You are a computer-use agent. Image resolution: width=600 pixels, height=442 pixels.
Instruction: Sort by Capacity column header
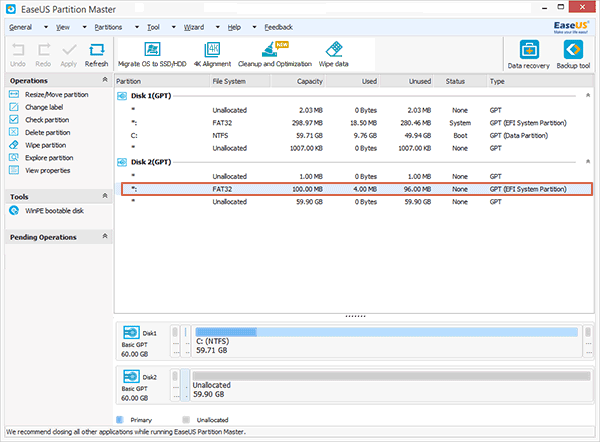pos(298,82)
